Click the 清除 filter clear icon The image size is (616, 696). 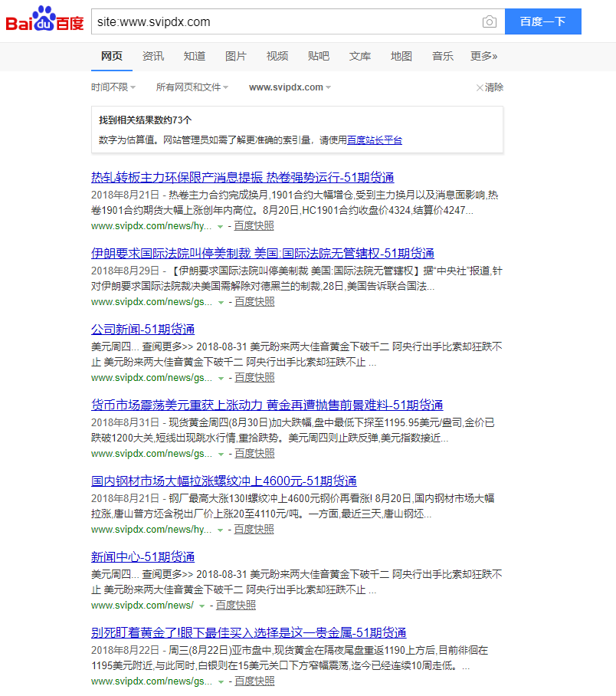tap(480, 87)
